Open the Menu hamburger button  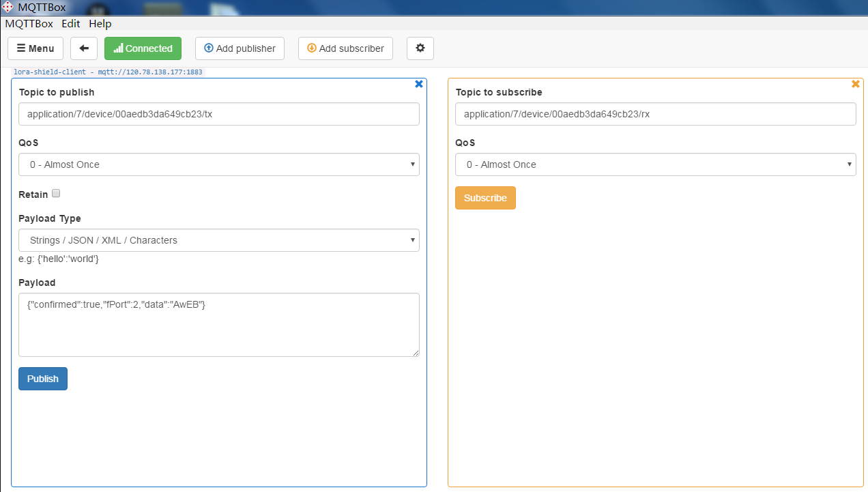(x=35, y=48)
